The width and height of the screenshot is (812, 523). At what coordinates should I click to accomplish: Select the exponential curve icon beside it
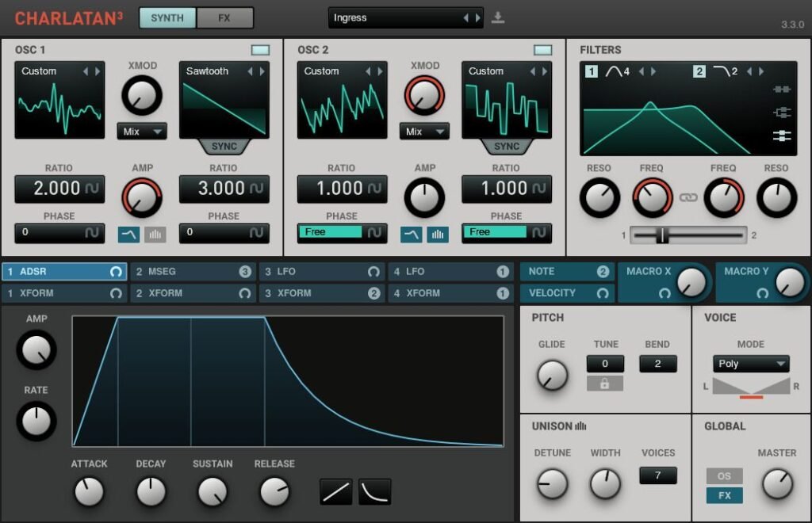coord(373,491)
